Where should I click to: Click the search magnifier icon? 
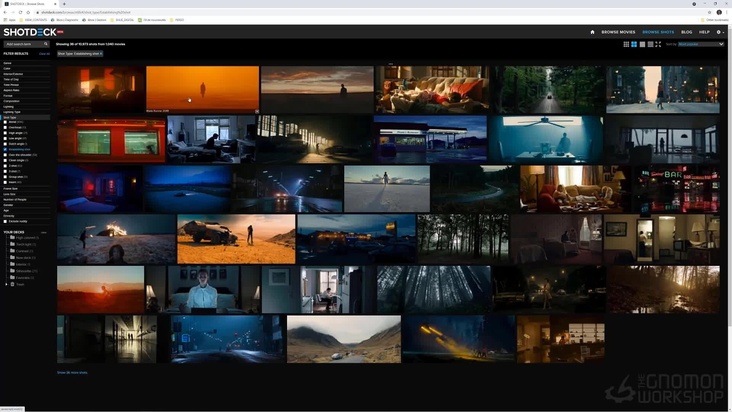coord(46,44)
